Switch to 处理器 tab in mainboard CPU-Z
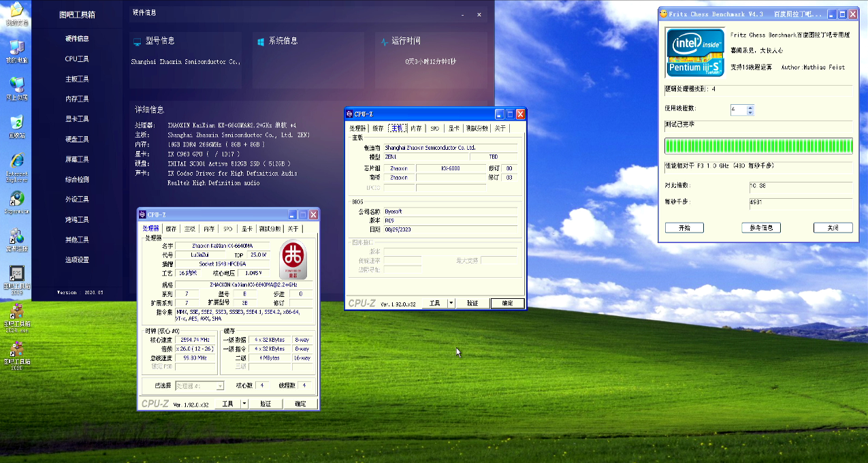This screenshot has height=463, width=868. (357, 128)
